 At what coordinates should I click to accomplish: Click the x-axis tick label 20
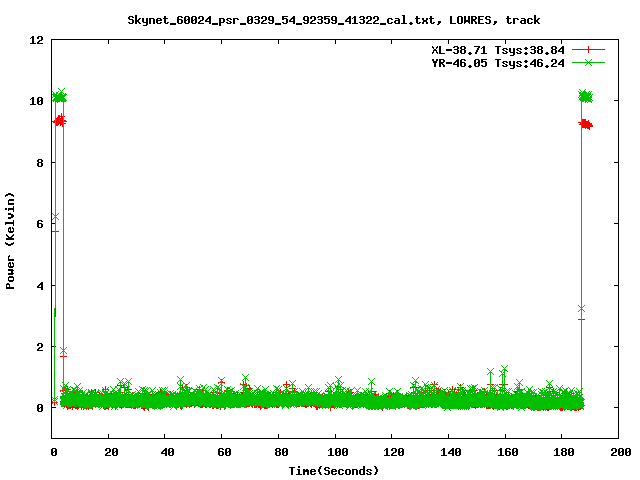111,452
